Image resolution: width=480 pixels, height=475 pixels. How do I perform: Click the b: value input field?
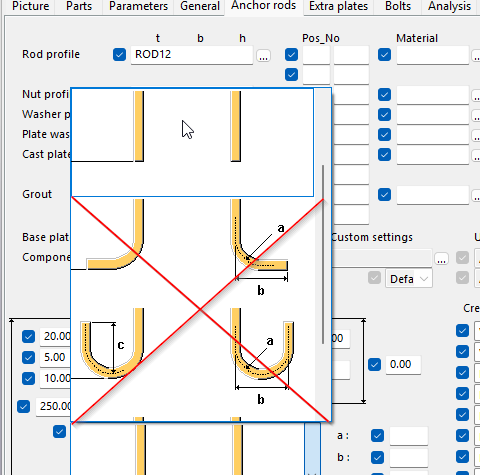point(409,457)
